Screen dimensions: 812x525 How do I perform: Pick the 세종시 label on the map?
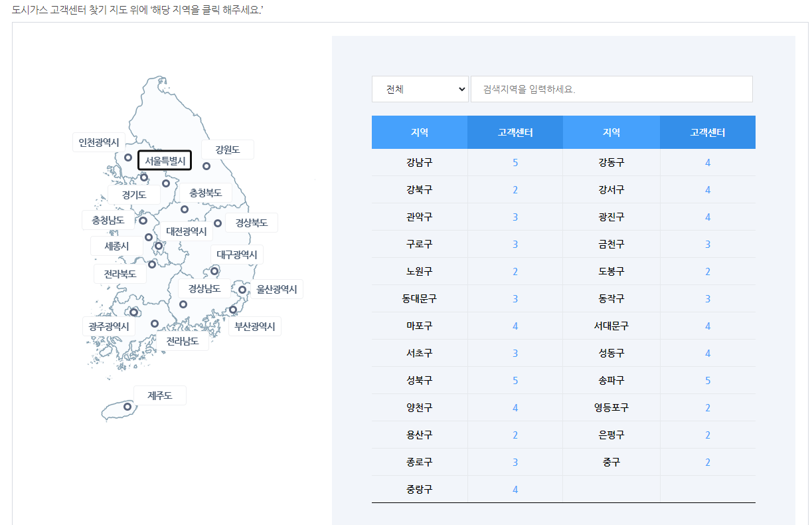pos(117,246)
